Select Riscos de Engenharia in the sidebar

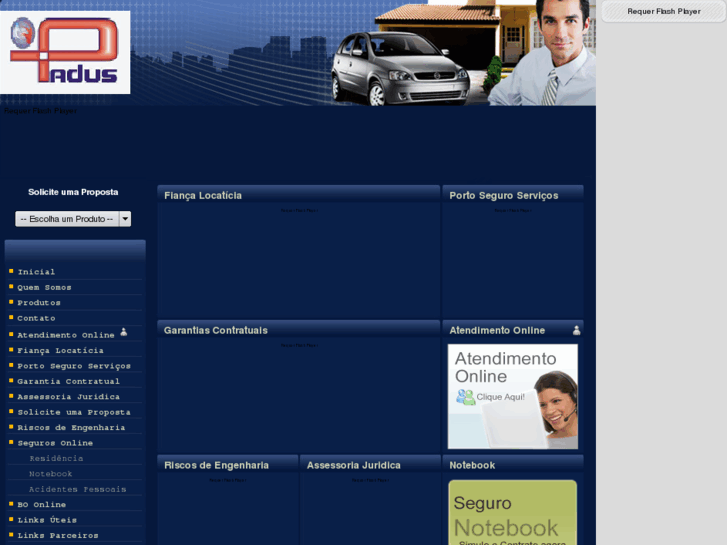click(x=71, y=428)
